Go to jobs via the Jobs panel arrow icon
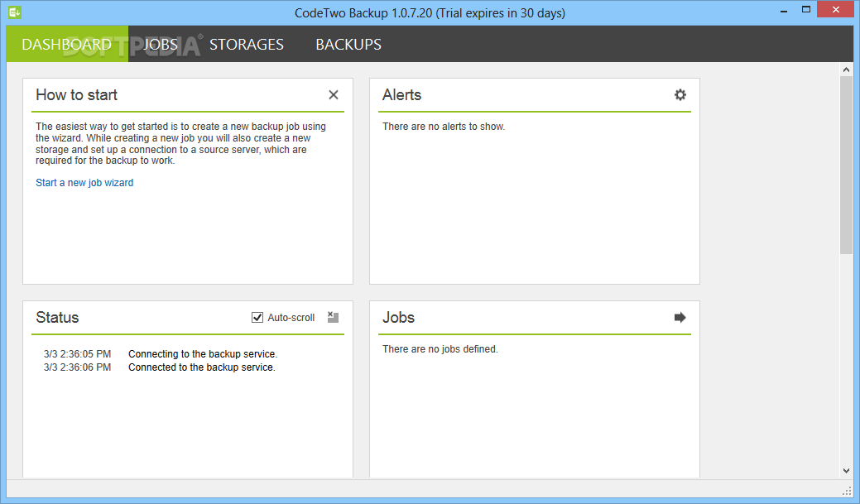This screenshot has height=504, width=860. click(x=680, y=317)
